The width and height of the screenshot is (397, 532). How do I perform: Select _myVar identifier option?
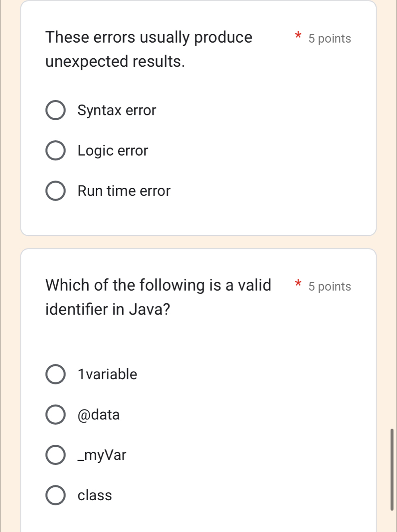(56, 455)
